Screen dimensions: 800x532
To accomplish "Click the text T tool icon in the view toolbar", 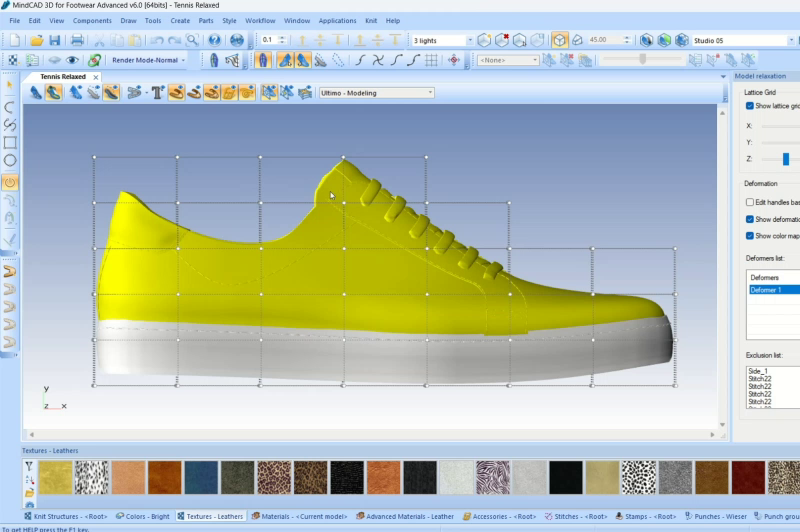I will (157, 93).
